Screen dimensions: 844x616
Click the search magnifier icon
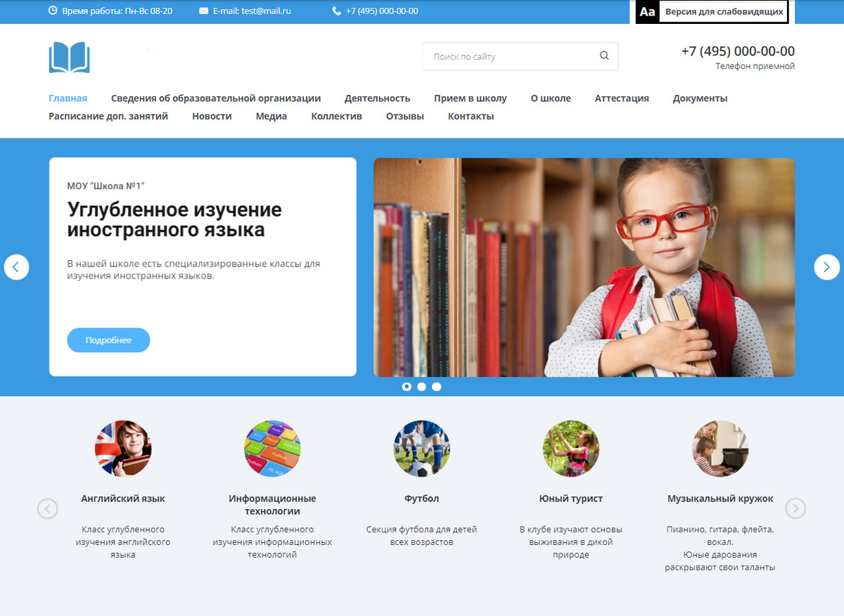pos(604,56)
